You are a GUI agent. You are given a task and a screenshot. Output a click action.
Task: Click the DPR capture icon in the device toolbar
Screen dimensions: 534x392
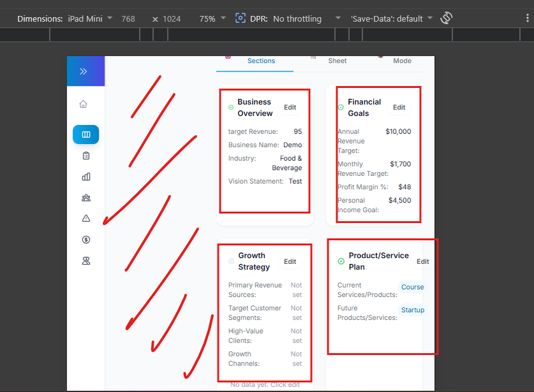click(240, 18)
